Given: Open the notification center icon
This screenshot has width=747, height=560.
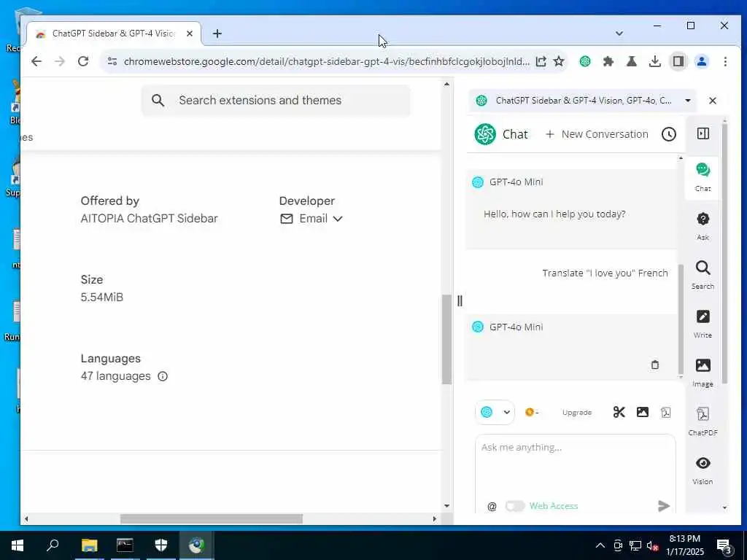Looking at the screenshot, I should point(724,546).
